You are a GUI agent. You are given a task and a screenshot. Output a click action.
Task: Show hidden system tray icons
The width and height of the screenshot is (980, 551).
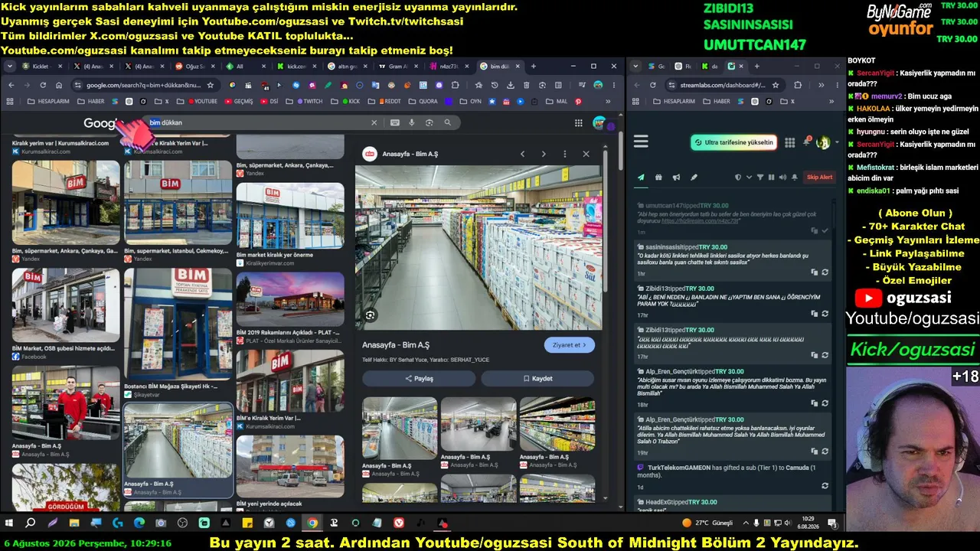pyautogui.click(x=746, y=523)
